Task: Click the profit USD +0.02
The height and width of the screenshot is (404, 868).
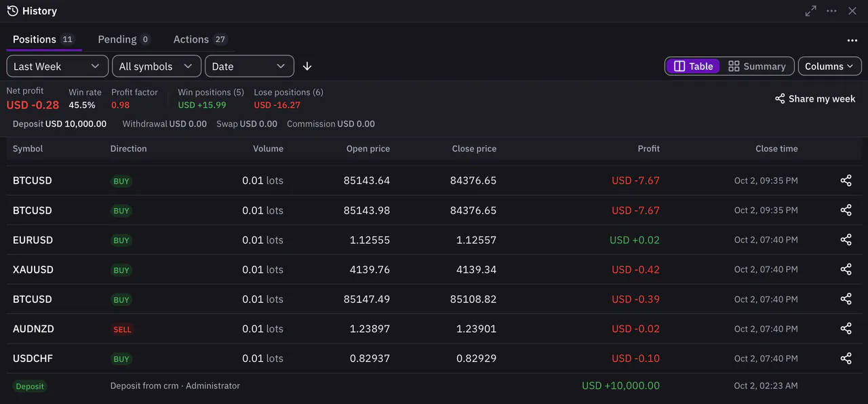Action: click(635, 240)
